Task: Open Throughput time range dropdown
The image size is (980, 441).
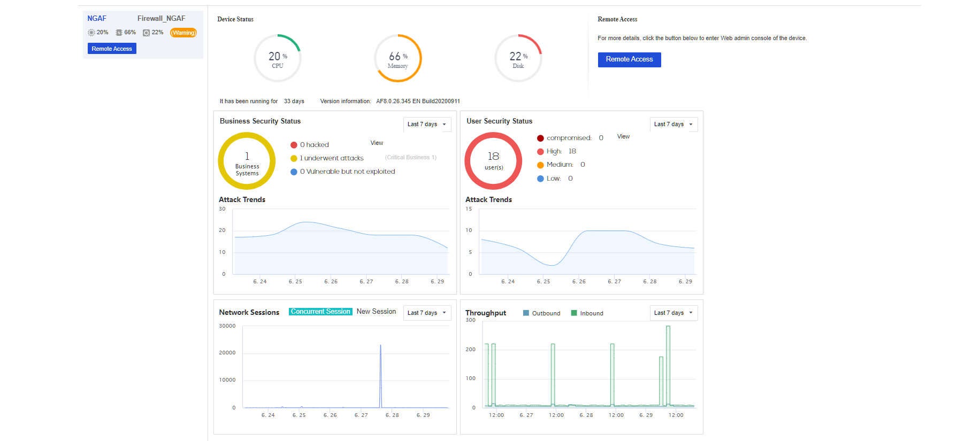Action: point(673,313)
